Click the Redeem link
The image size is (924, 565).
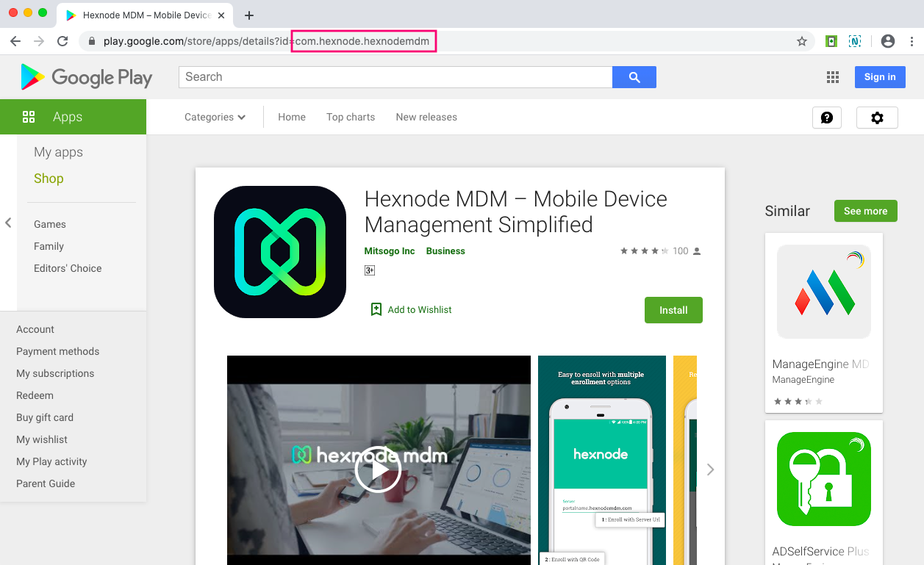click(x=35, y=395)
